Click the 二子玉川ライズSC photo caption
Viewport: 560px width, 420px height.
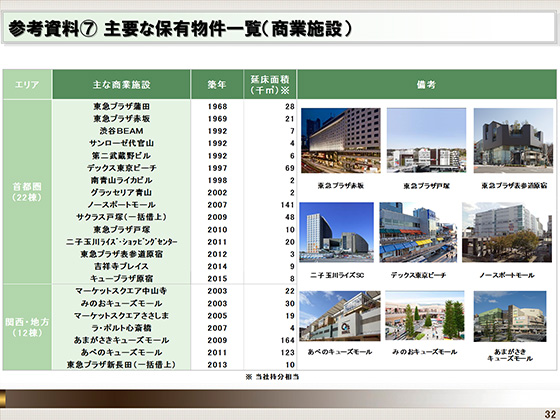[x=337, y=275]
